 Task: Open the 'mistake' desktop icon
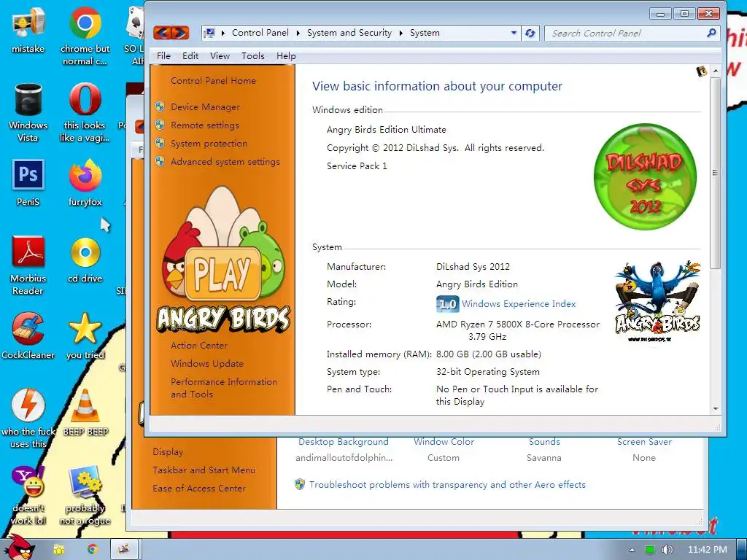[x=28, y=31]
